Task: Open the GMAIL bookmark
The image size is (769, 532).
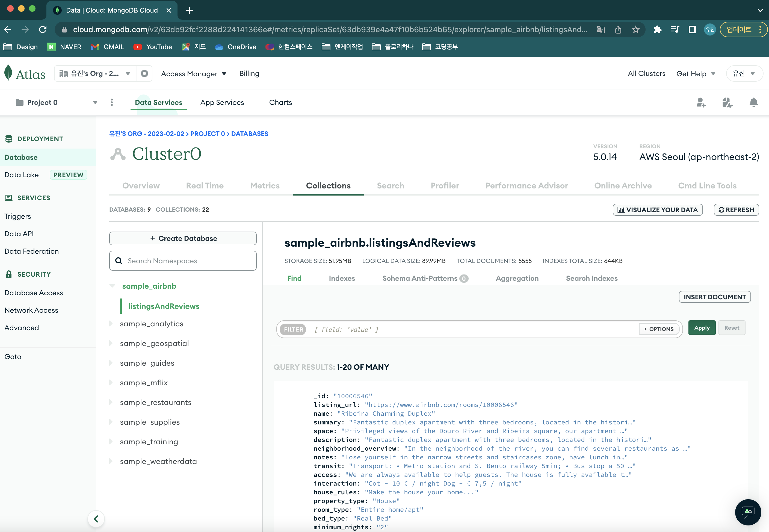Action: tap(107, 47)
